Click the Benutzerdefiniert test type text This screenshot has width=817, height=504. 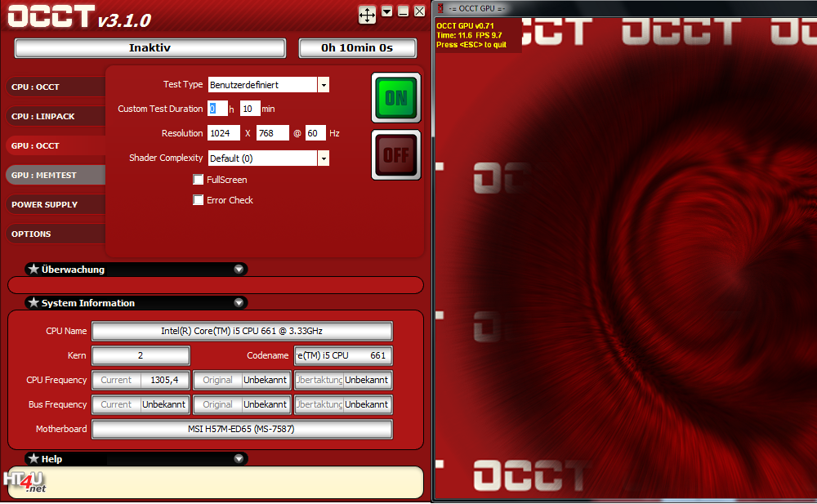(243, 85)
